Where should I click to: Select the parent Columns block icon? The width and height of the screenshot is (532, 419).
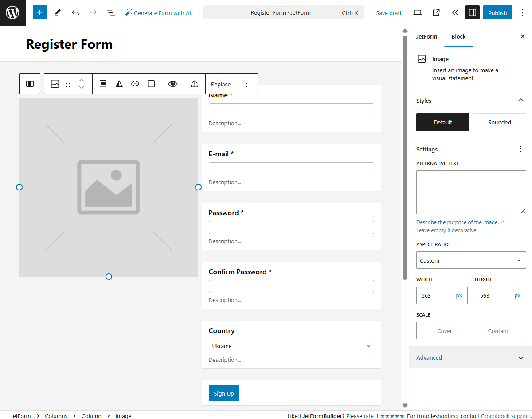click(29, 83)
